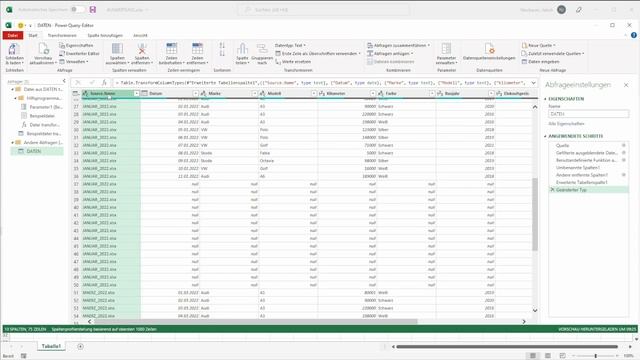Screen dimensions: 640x360
Task: Open Eigenschaften in the Abfrage group
Action: click(76, 45)
